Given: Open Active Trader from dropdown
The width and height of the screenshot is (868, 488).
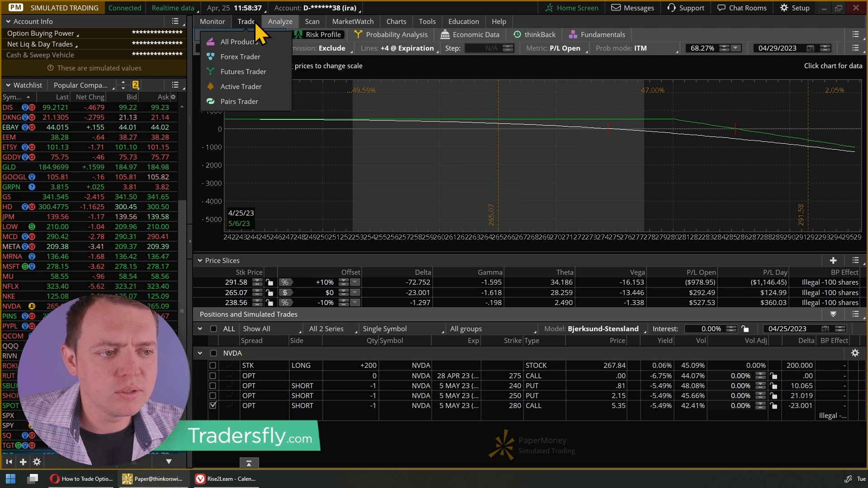Looking at the screenshot, I should pyautogui.click(x=241, y=86).
